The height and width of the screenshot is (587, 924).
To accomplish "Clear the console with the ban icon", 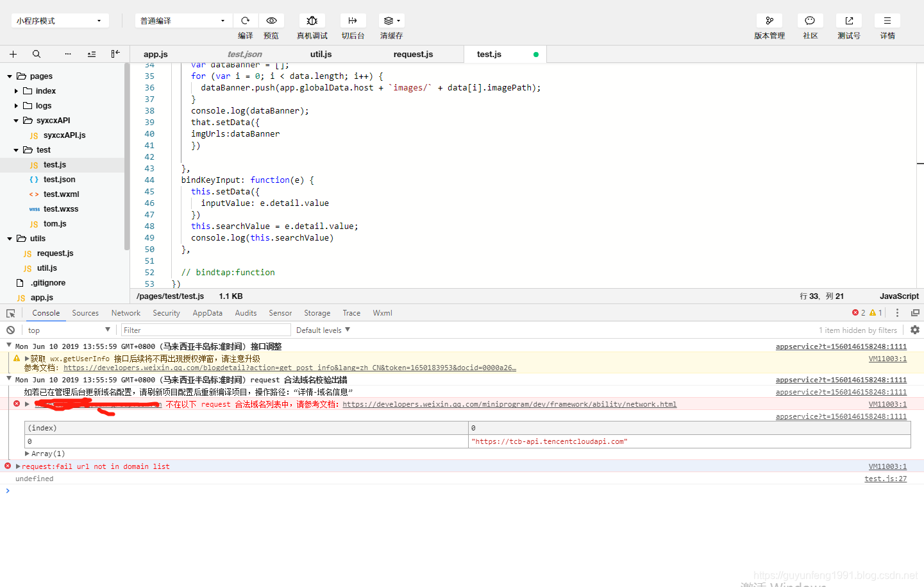I will click(x=11, y=330).
